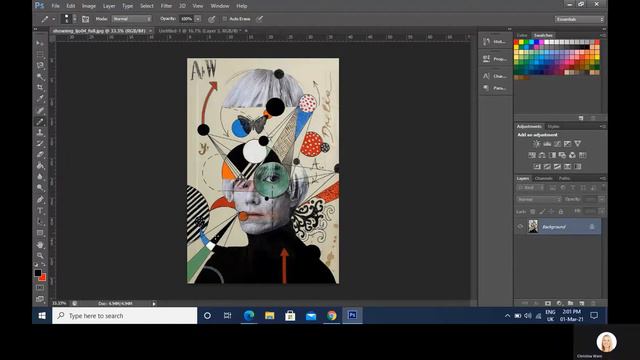Toggle pressure for opacity button
Viewport: 640px width, 360px height.
(x=211, y=19)
